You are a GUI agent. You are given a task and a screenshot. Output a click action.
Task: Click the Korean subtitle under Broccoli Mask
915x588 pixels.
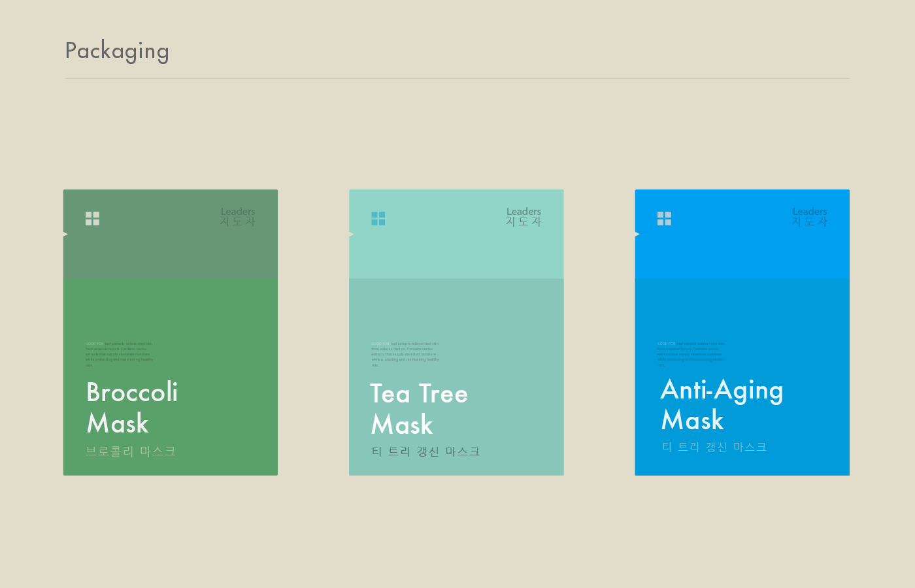tap(131, 451)
